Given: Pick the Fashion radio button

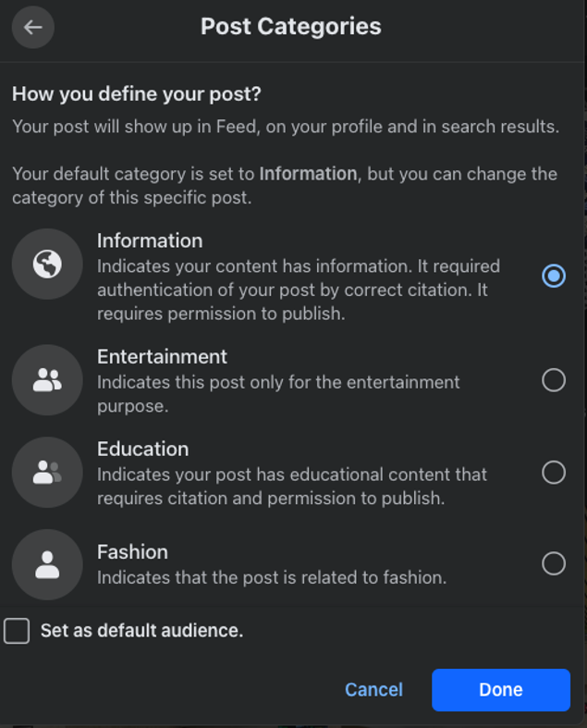Looking at the screenshot, I should [553, 563].
